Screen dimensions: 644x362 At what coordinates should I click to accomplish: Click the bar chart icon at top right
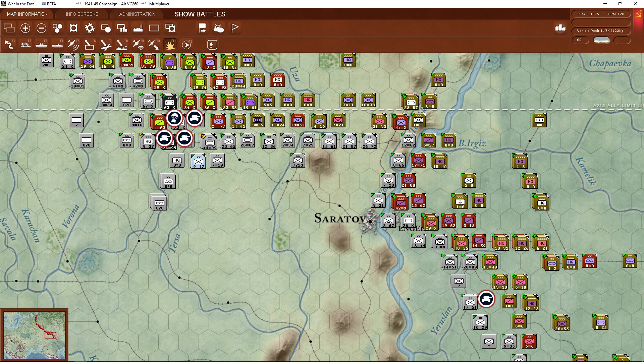pyautogui.click(x=560, y=28)
